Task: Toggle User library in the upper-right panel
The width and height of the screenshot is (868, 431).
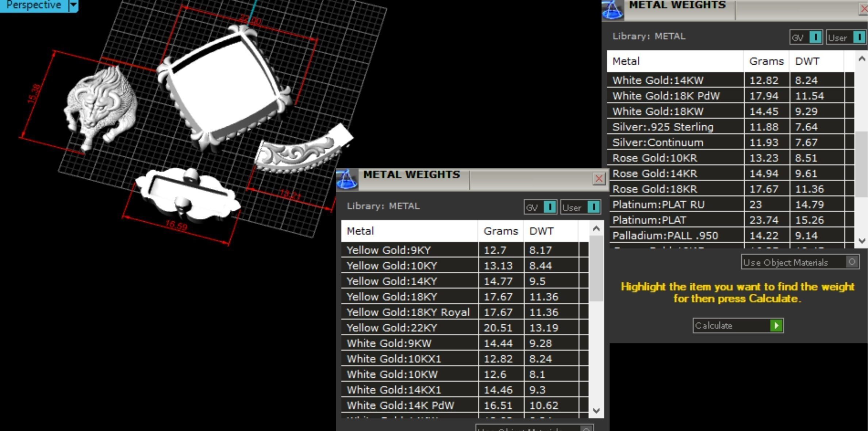Action: (x=859, y=37)
